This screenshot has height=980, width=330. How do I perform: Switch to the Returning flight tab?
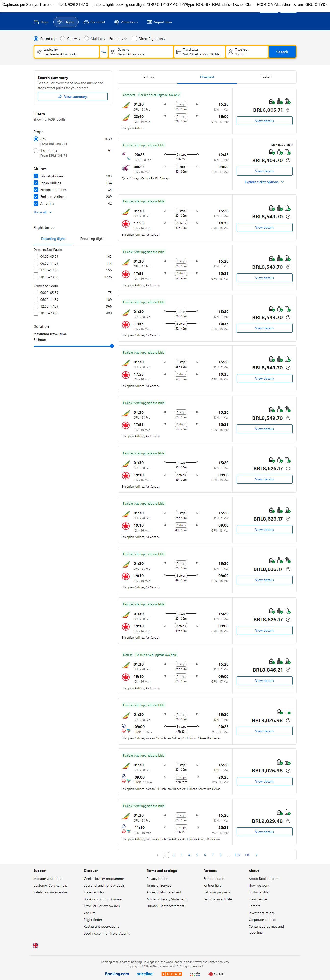point(92,239)
